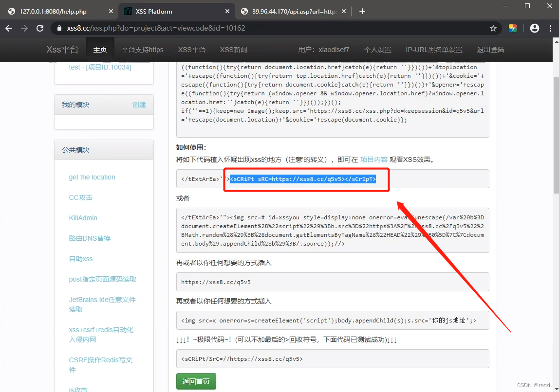Viewport: 559px width, 392px height.
Task: Click the page vertical scrollbar thumb
Action: tap(556, 135)
